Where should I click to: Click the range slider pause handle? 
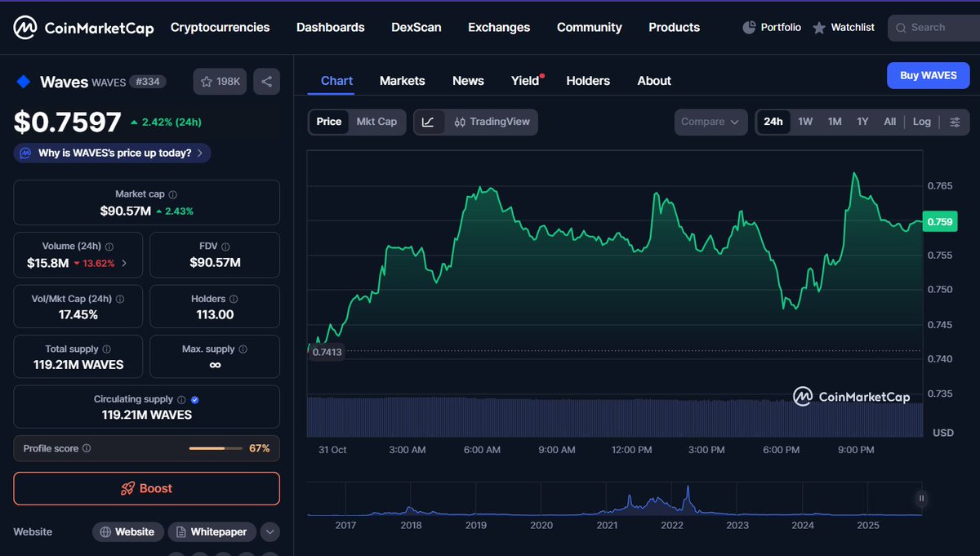921,499
